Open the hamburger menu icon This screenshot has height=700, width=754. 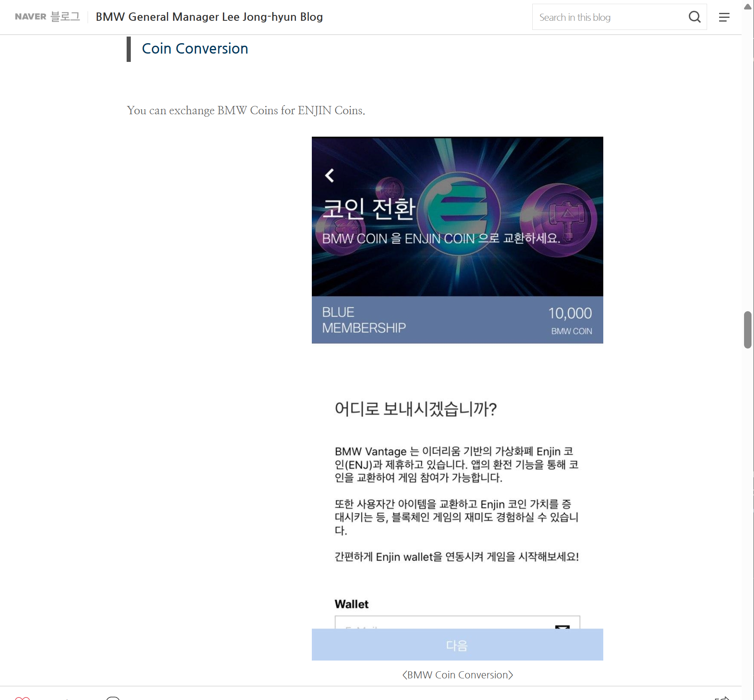point(724,17)
